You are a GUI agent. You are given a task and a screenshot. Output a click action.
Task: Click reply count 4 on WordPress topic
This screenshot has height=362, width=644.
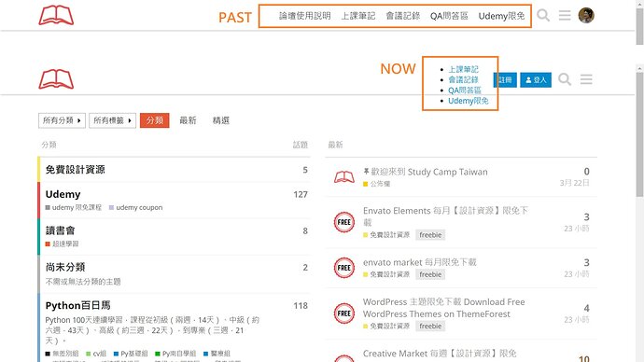pyautogui.click(x=586, y=308)
